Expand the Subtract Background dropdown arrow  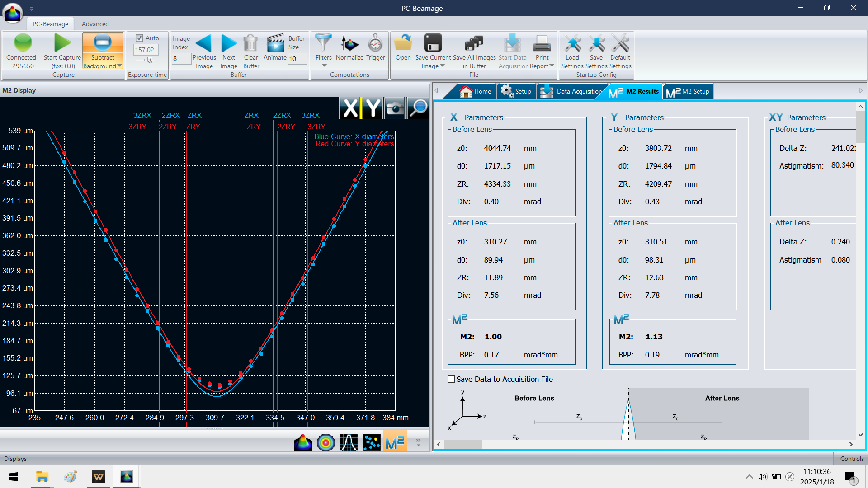point(120,66)
